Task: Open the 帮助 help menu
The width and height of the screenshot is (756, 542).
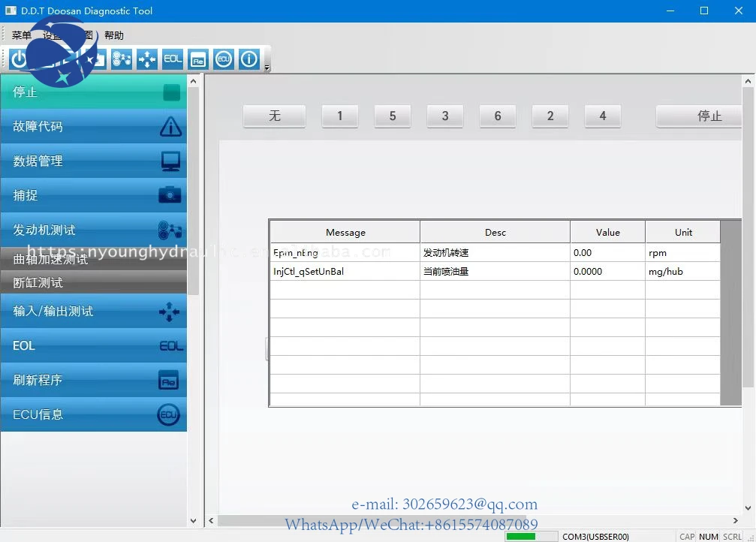Action: click(114, 35)
